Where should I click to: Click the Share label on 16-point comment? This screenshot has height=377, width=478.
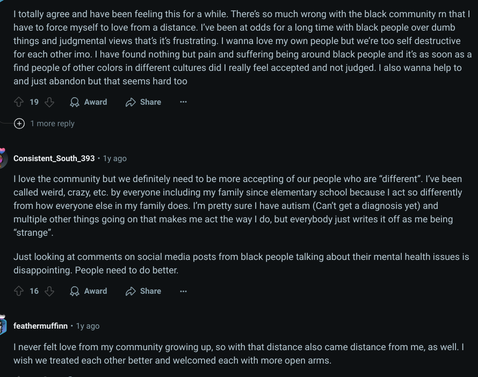(150, 291)
